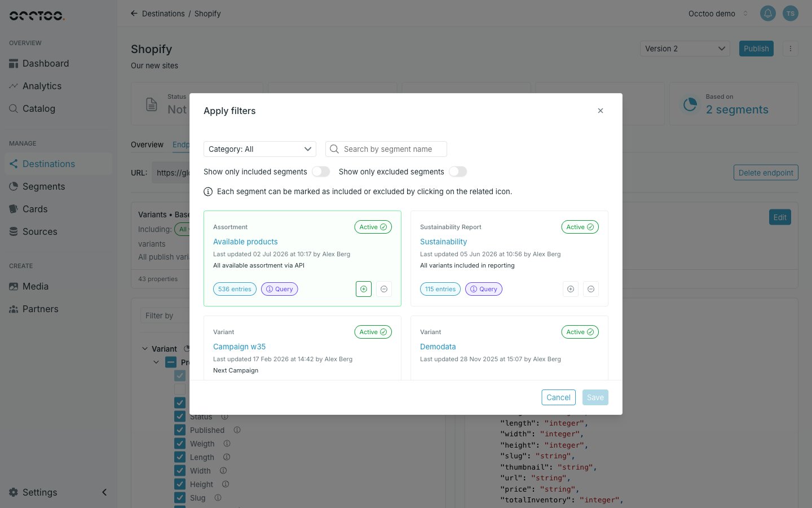
Task: Exclude the Available products segment (minus icon)
Action: [384, 289]
